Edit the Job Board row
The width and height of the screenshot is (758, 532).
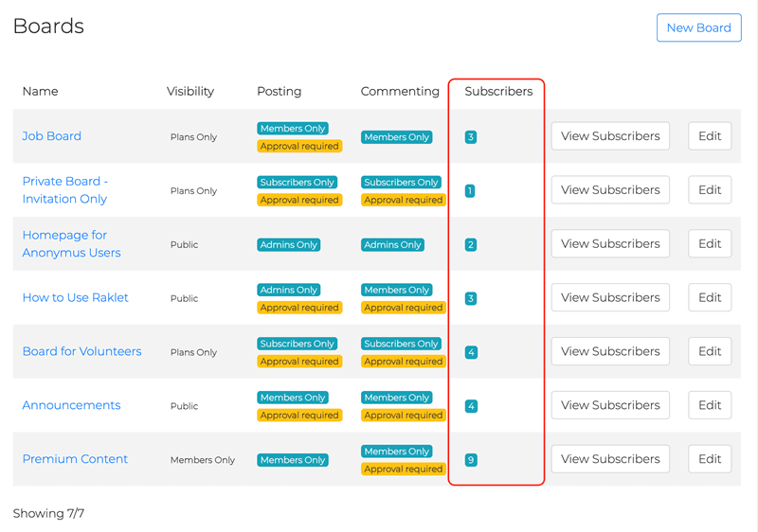(710, 136)
